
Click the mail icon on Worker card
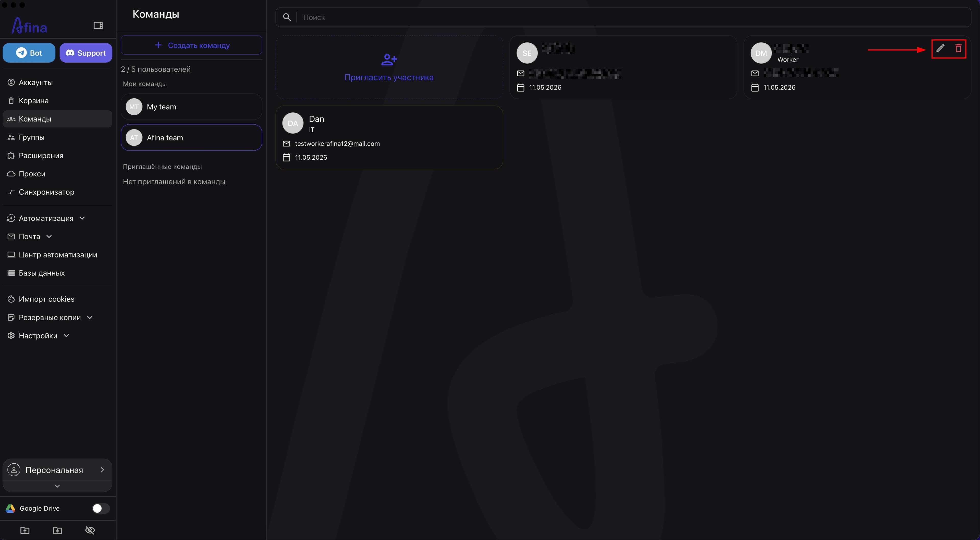click(x=755, y=73)
